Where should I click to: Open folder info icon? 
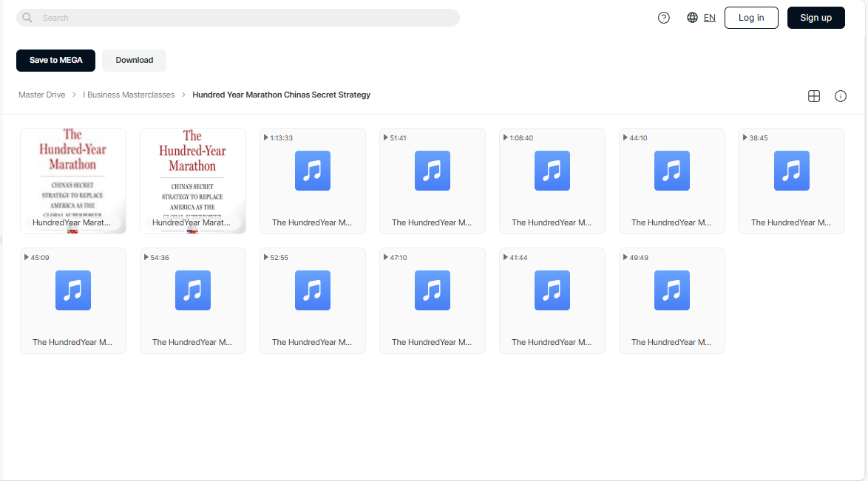(x=841, y=96)
